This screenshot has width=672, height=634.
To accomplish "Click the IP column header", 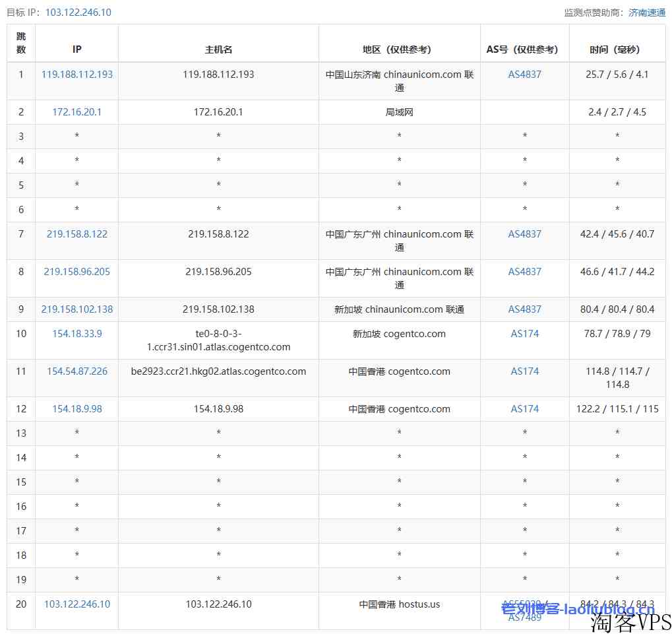I will (77, 49).
